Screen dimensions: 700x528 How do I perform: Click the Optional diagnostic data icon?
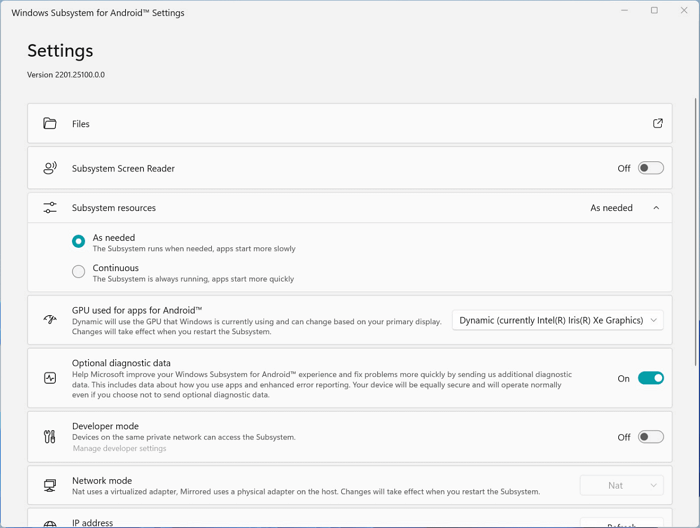pyautogui.click(x=50, y=378)
